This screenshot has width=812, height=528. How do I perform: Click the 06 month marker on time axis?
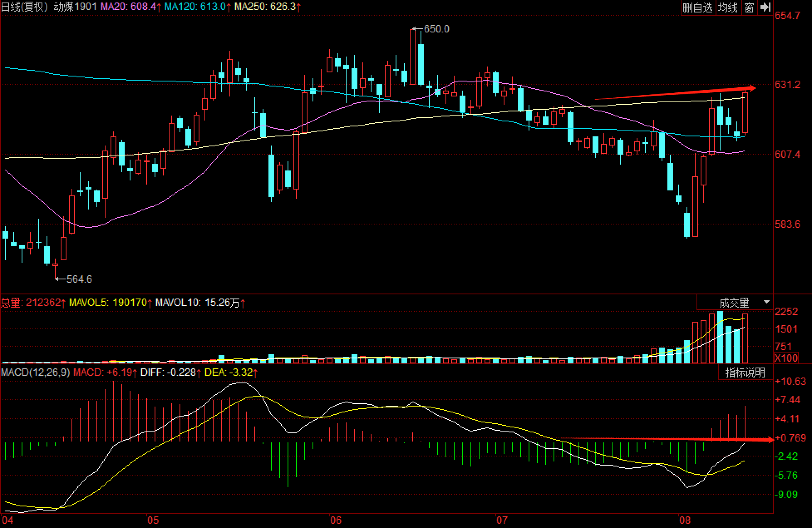click(x=336, y=521)
